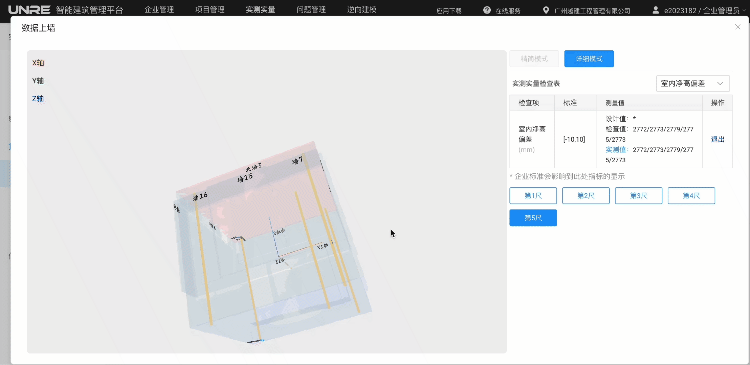Click the 在线服务 help icon
This screenshot has width=750, height=365.
point(487,10)
